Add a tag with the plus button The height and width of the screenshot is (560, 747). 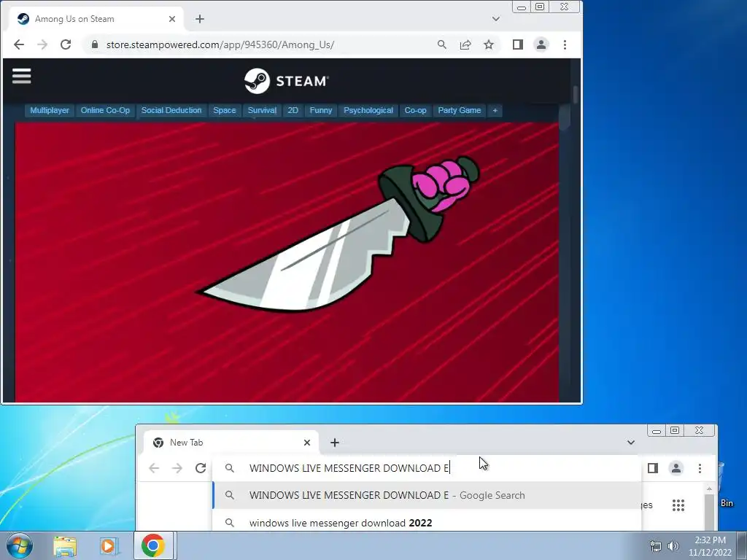click(x=495, y=111)
